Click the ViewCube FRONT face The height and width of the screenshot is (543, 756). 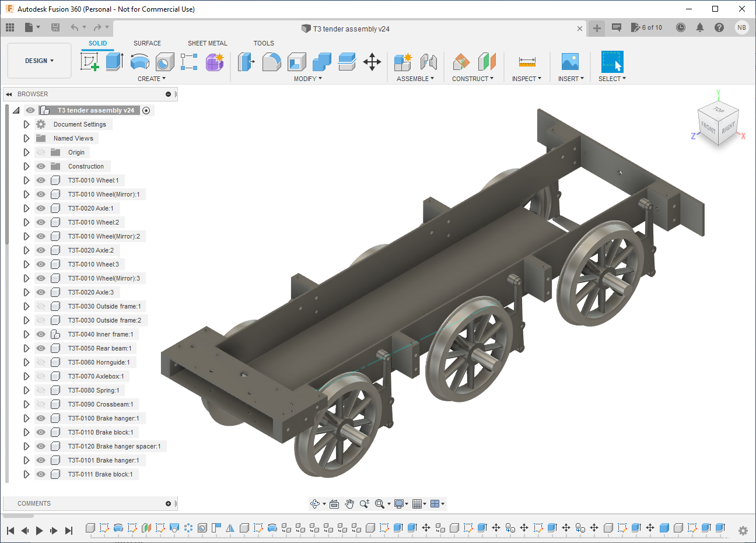click(708, 127)
